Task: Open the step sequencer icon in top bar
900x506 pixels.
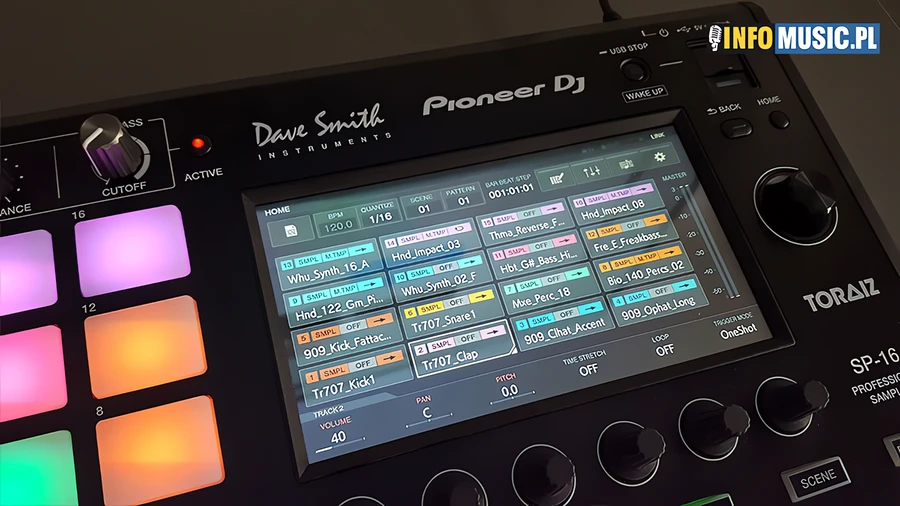Action: tap(556, 178)
